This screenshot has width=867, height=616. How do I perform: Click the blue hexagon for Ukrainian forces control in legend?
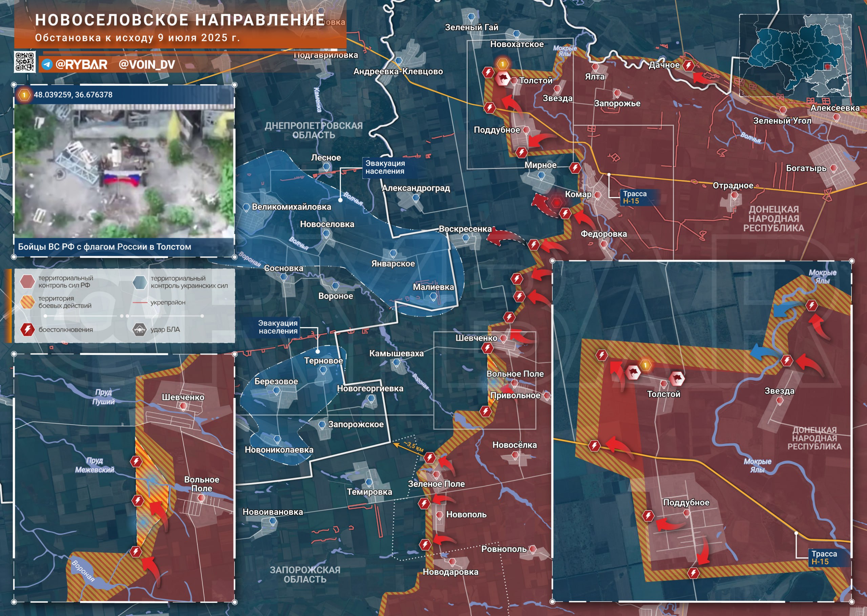(140, 282)
